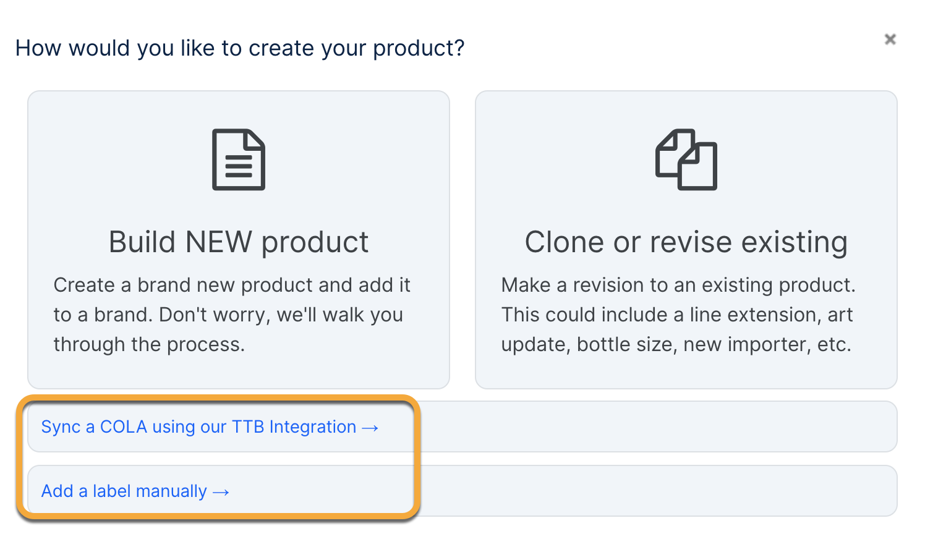Click "update, bottle size, new importer" text line
The image size is (925, 560).
[676, 344]
